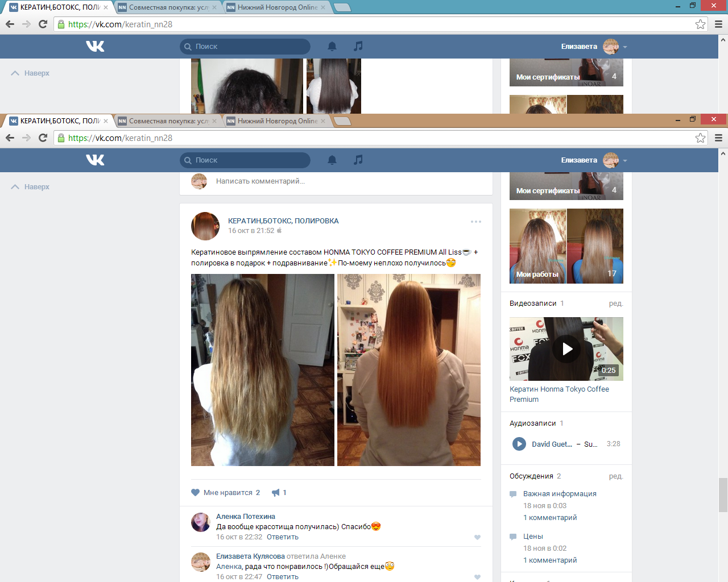The width and height of the screenshot is (728, 582).
Task: Close Совместная покупка tab in front window
Action: point(214,120)
